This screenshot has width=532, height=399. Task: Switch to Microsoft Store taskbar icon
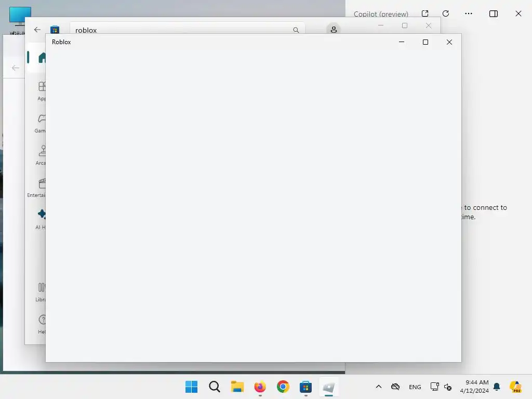(305, 387)
